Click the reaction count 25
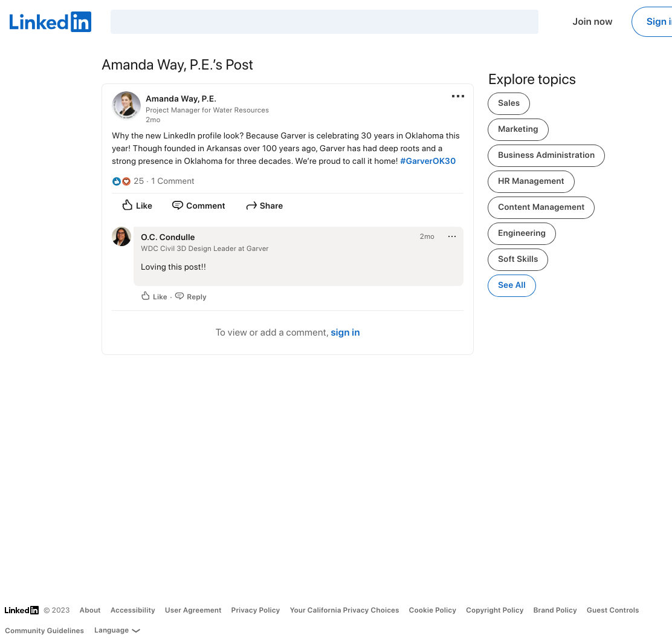Screen dimensions: 672x641 tap(138, 181)
